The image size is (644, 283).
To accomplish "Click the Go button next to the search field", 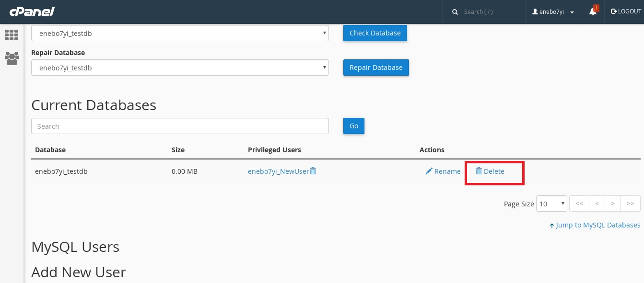I will pyautogui.click(x=354, y=126).
